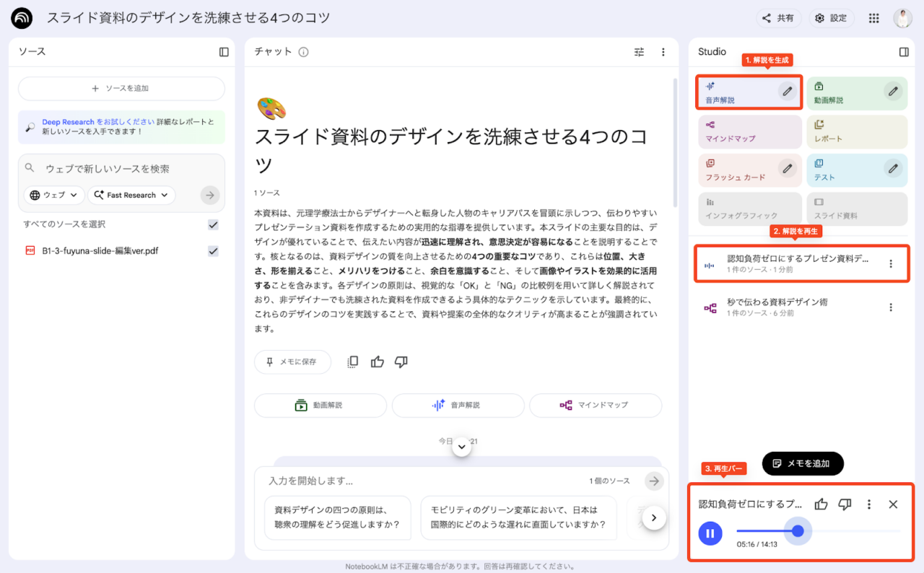
Task: Open the Fast Research mode dropdown
Action: pyautogui.click(x=131, y=195)
